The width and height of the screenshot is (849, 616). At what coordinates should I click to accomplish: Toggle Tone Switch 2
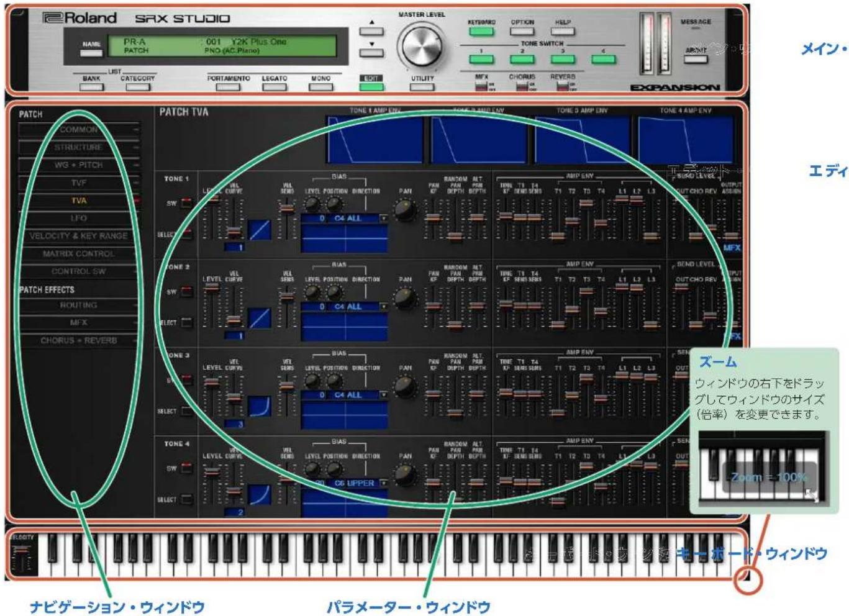(522, 59)
